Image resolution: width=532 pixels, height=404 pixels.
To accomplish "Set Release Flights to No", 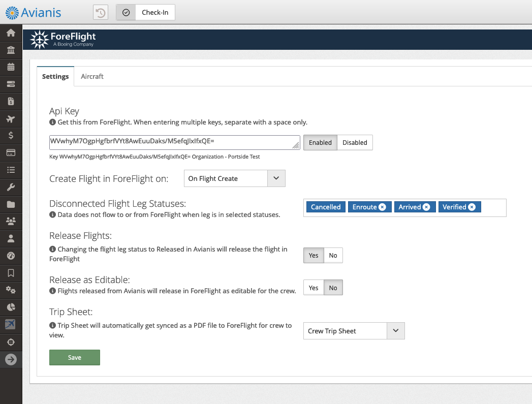I will 333,256.
